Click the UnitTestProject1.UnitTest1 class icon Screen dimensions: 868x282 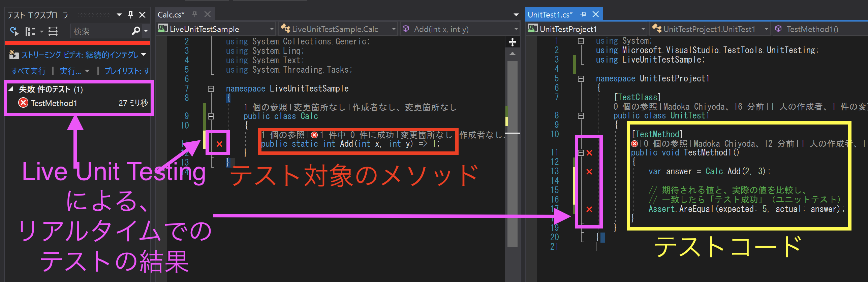click(656, 28)
